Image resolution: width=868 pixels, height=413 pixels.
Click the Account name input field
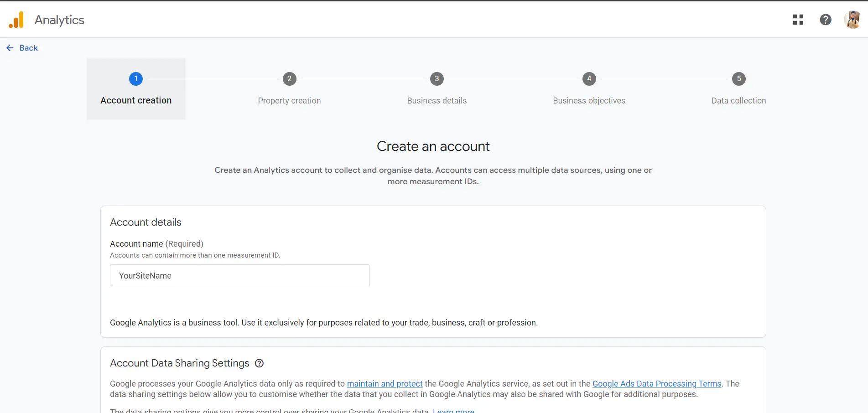click(240, 276)
